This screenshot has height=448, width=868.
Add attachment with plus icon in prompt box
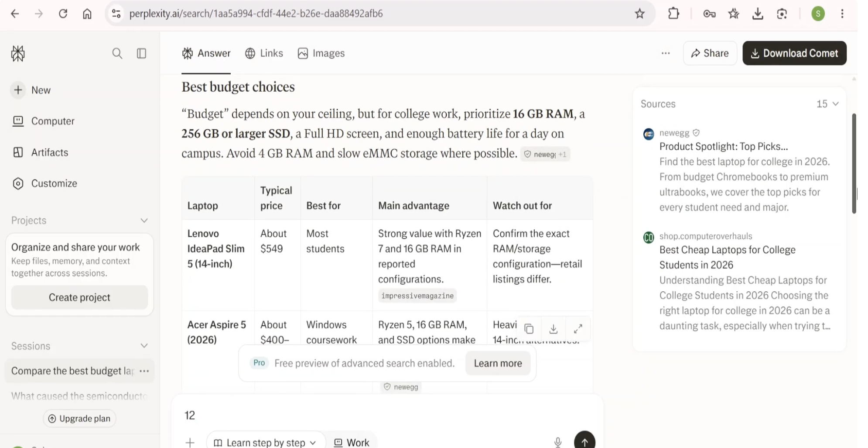190,442
